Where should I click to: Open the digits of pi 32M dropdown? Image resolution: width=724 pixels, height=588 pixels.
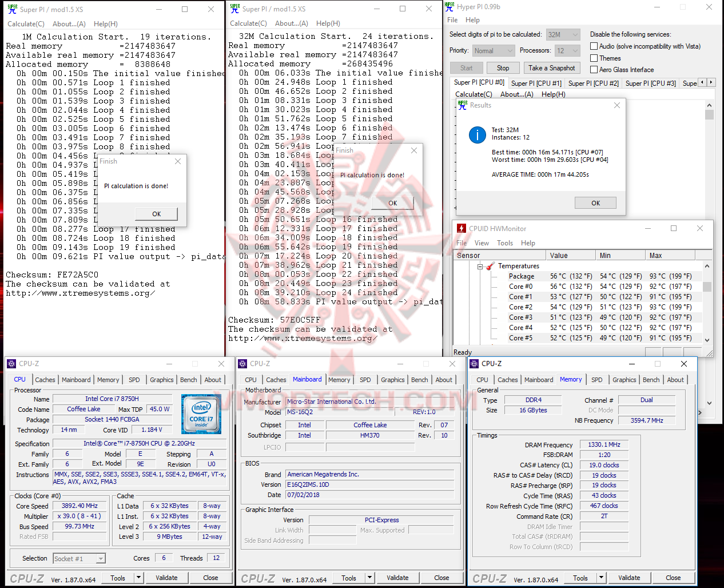(x=563, y=34)
